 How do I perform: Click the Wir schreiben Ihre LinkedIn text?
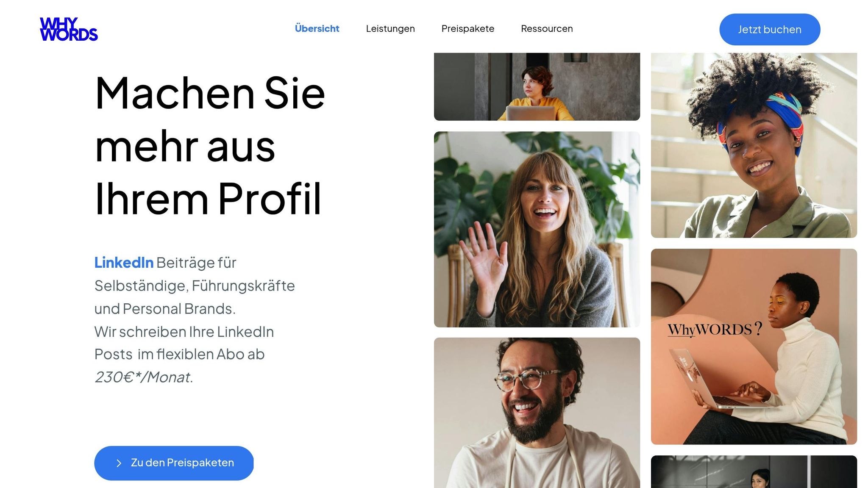click(184, 332)
